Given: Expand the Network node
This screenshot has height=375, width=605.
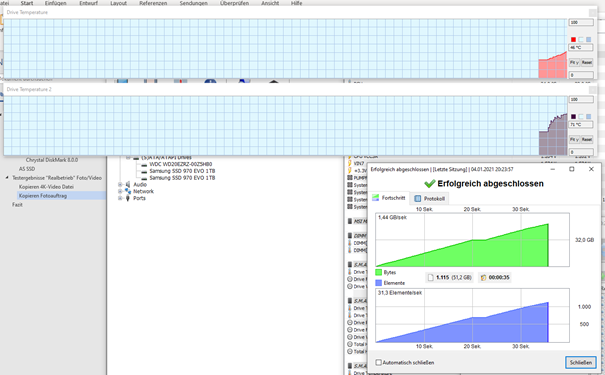Looking at the screenshot, I should tap(120, 191).
